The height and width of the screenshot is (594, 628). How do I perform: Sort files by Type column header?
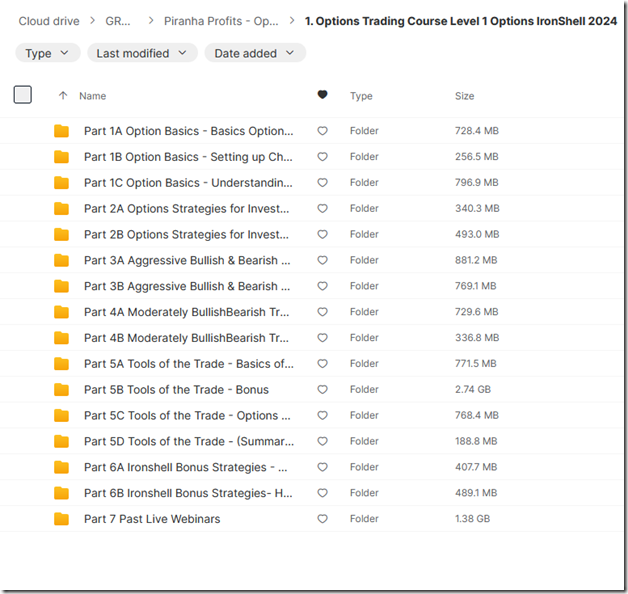point(361,96)
